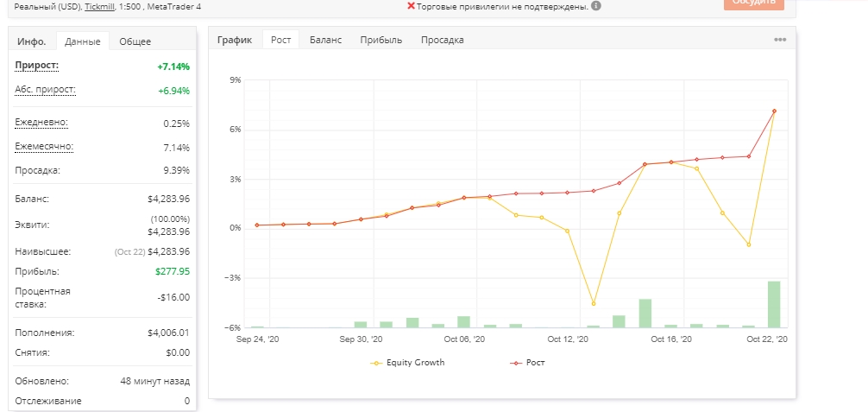This screenshot has height=412, width=868.
Task: Select the Рост chart tab
Action: pos(280,40)
